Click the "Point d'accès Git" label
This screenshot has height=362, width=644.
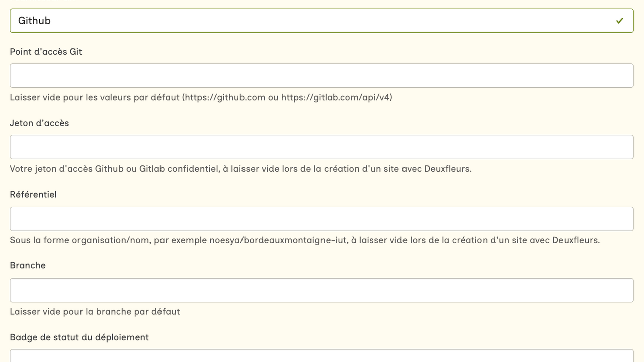(x=46, y=52)
